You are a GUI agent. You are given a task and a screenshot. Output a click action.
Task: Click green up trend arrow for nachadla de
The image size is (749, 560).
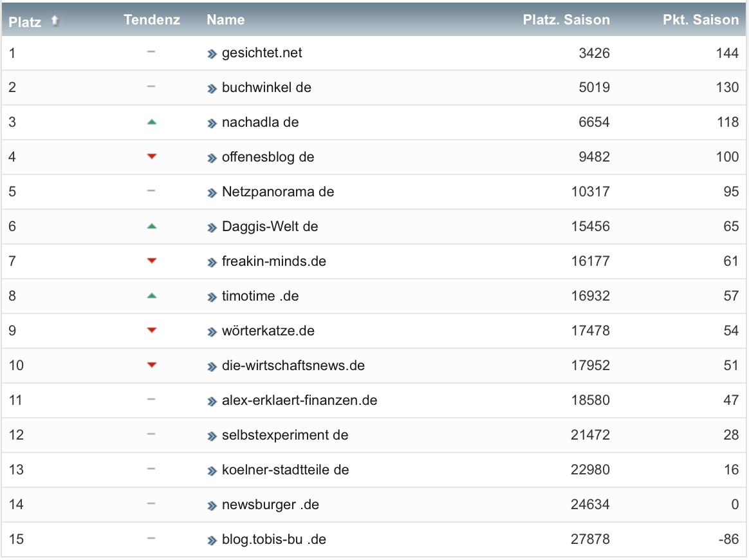point(151,122)
